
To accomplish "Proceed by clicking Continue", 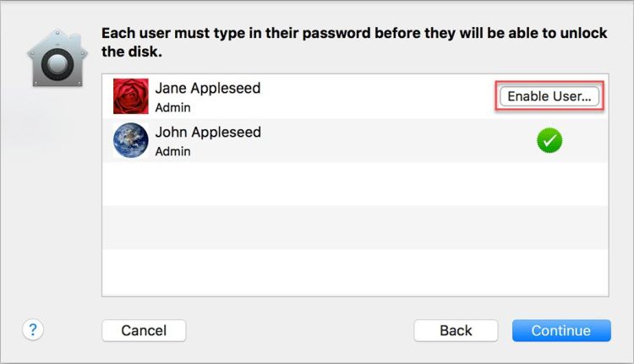I will 560,330.
